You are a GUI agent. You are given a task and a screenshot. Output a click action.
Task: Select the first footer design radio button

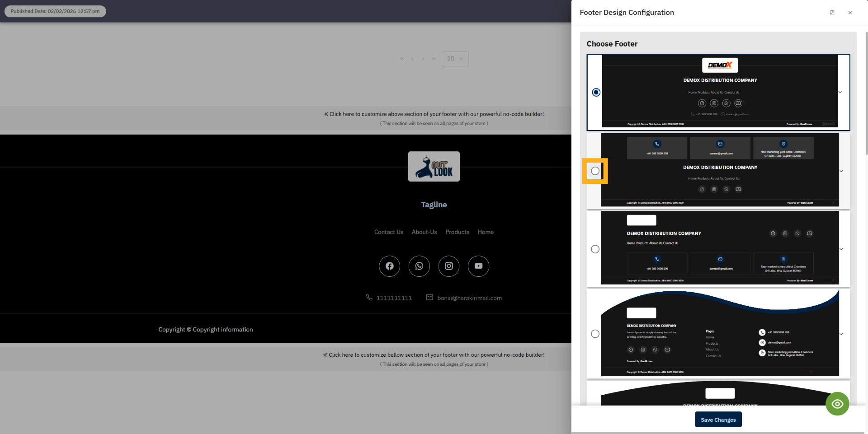[x=596, y=92]
